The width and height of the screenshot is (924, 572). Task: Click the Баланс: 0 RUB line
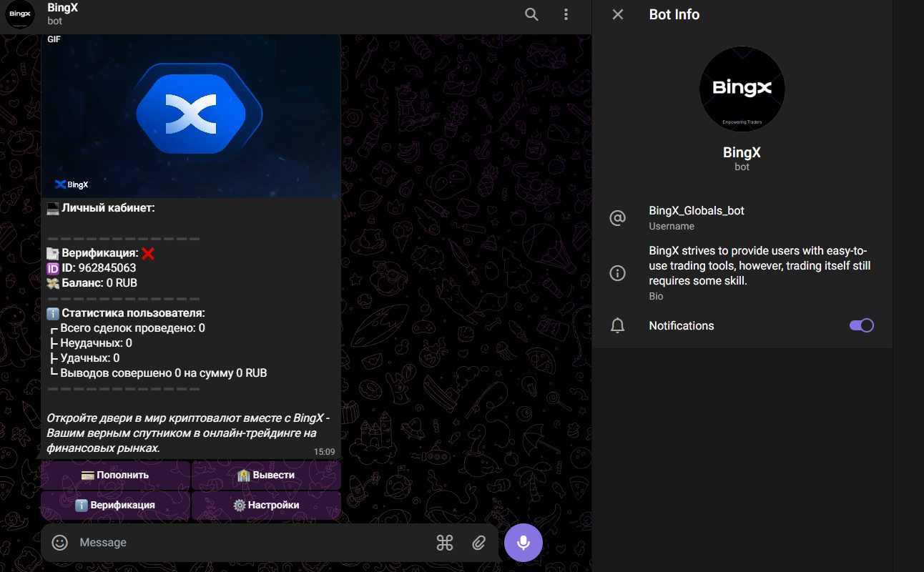coord(92,283)
